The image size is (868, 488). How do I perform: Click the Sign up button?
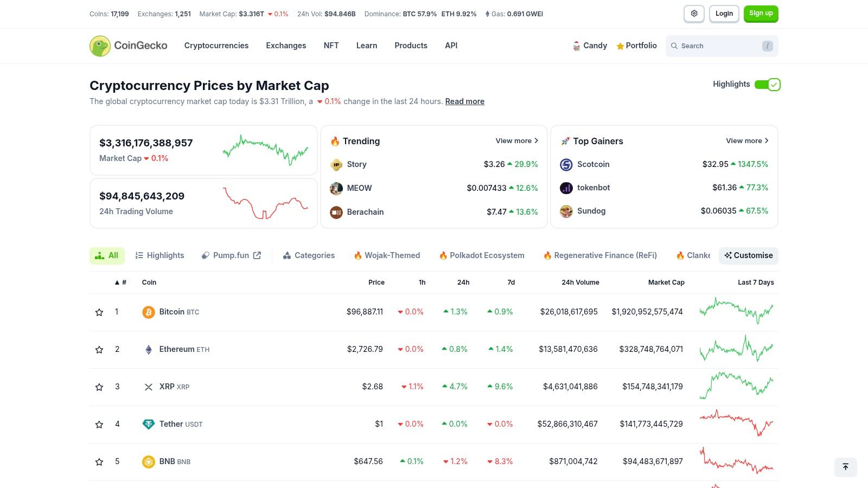point(761,14)
